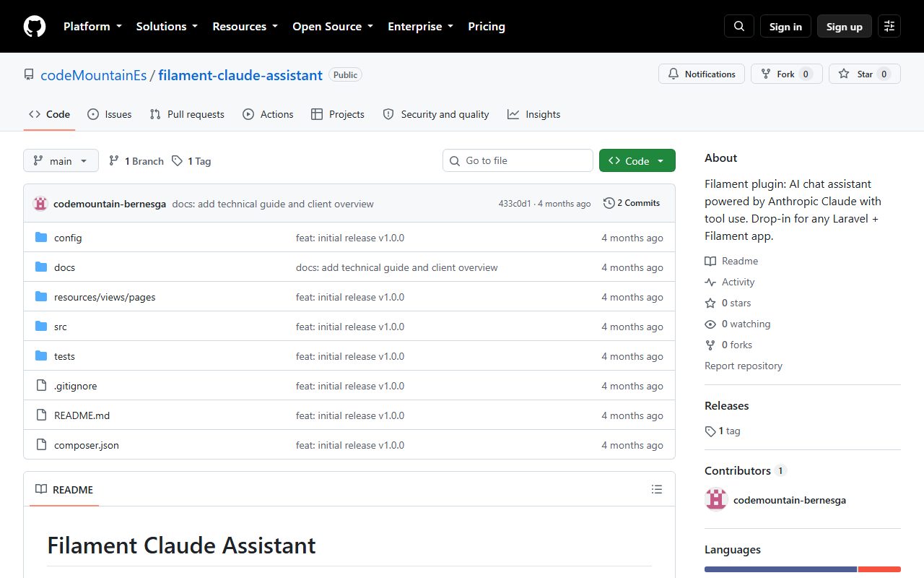
Task: Expand the Resources menu
Action: click(245, 26)
